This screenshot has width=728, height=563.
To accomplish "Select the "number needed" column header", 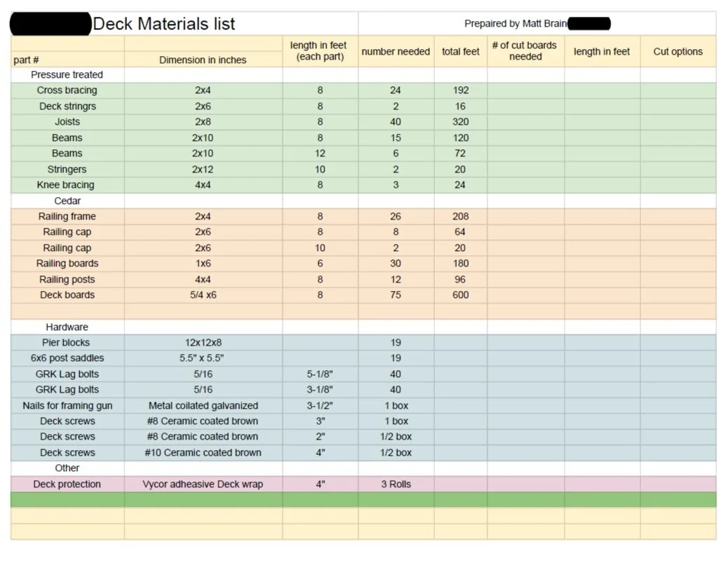I will pos(396,51).
